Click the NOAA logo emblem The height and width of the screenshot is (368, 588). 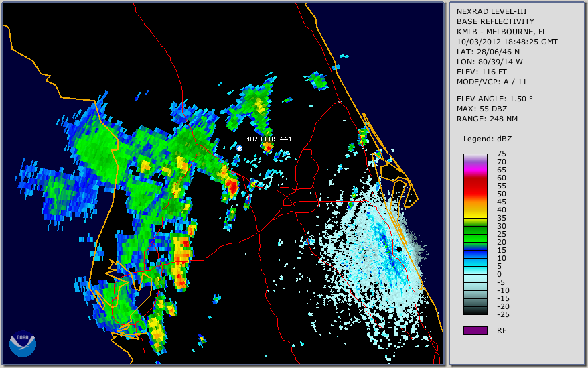pos(23,344)
